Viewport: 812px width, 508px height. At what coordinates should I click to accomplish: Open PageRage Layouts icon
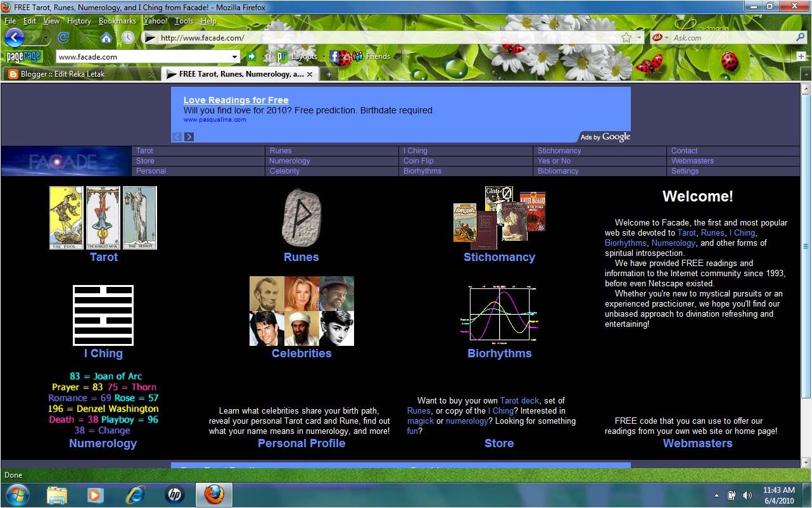tap(282, 56)
